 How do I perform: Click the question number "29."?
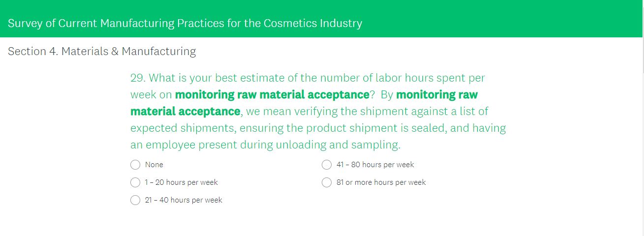[137, 78]
